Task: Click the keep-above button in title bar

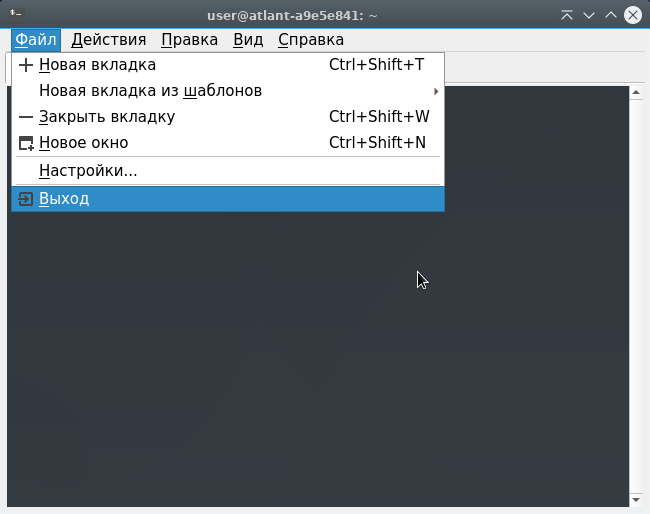Action: tap(567, 15)
